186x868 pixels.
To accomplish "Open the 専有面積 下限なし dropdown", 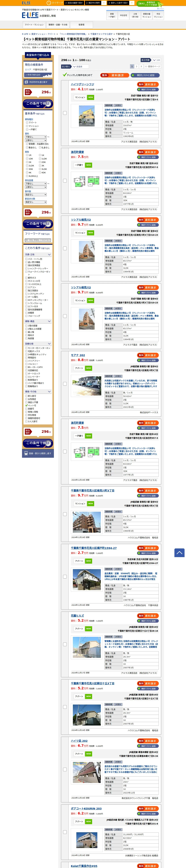I will point(35,184).
